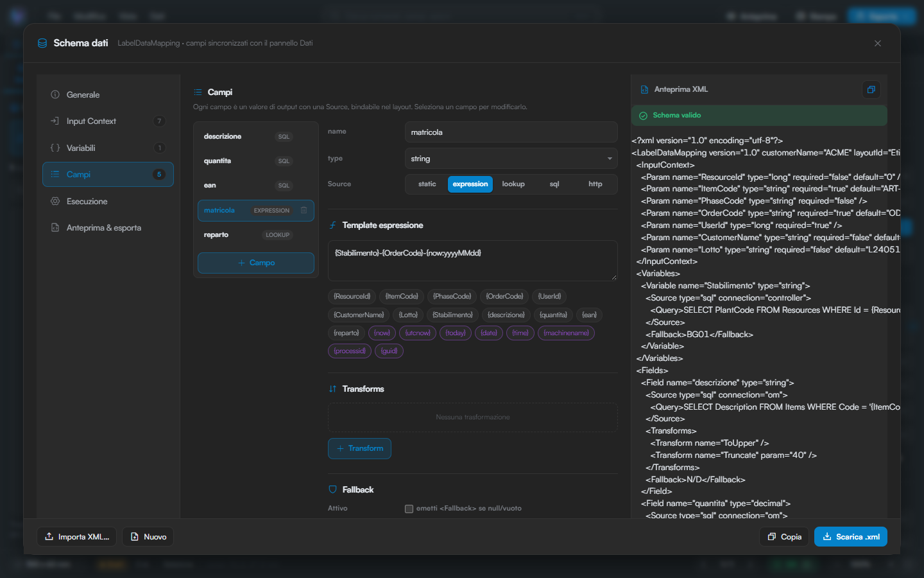The width and height of the screenshot is (924, 578).
Task: Close the Schema dati dialog
Action: (x=878, y=43)
